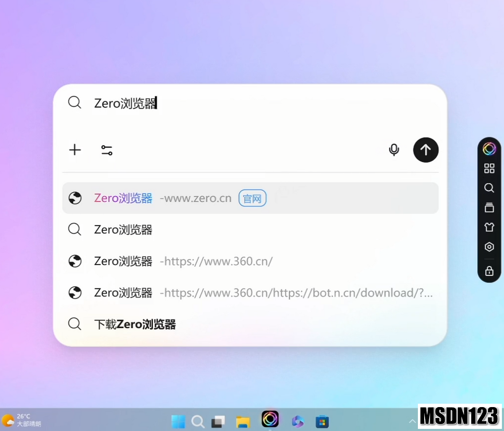This screenshot has width=504, height=431.
Task: Open taskbar search magnifier
Action: click(198, 421)
